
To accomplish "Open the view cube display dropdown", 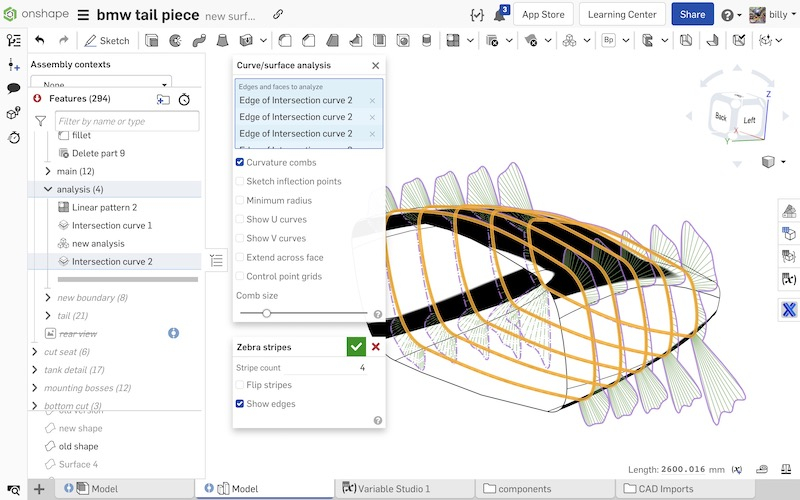I will coord(773,162).
